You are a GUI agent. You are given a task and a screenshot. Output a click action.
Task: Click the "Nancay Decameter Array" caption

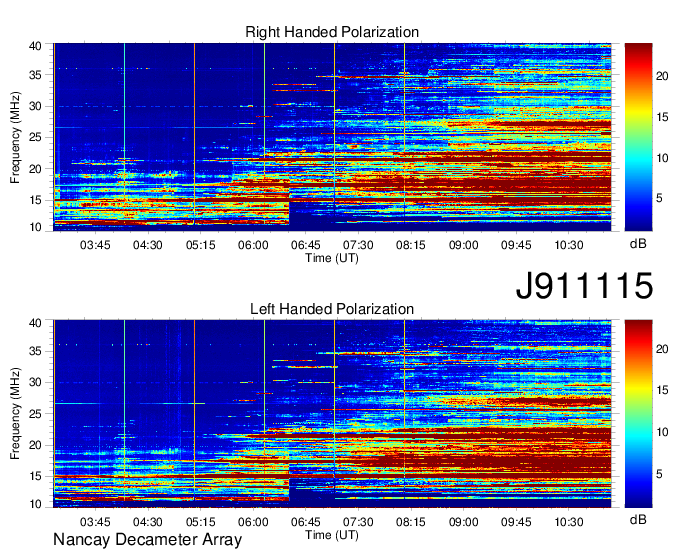[147, 540]
